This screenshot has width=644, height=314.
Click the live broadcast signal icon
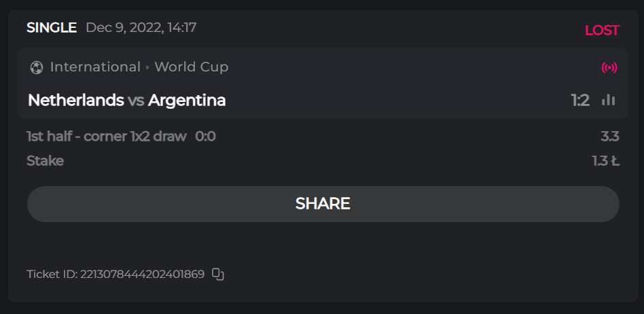pyautogui.click(x=609, y=67)
